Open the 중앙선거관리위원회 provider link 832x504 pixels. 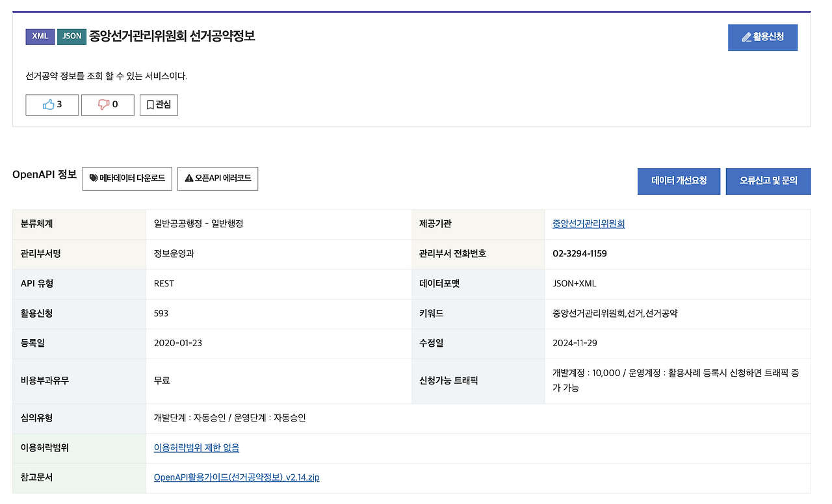[588, 223]
